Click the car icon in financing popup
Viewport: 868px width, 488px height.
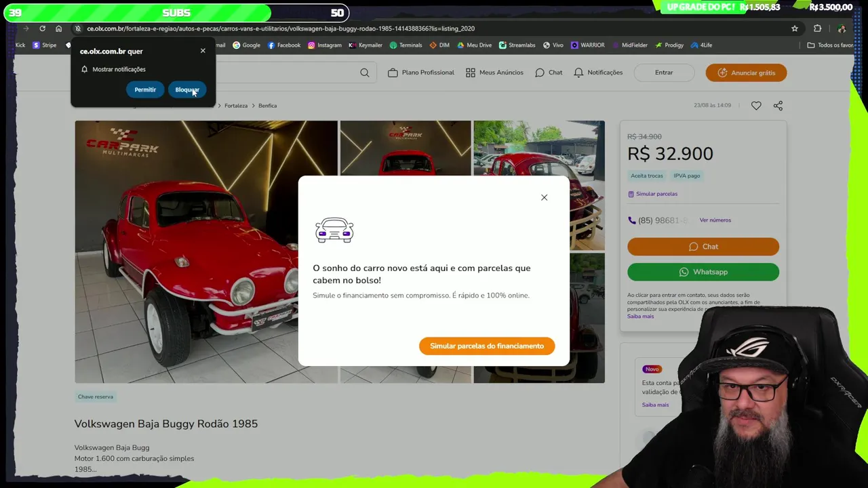pyautogui.click(x=334, y=230)
